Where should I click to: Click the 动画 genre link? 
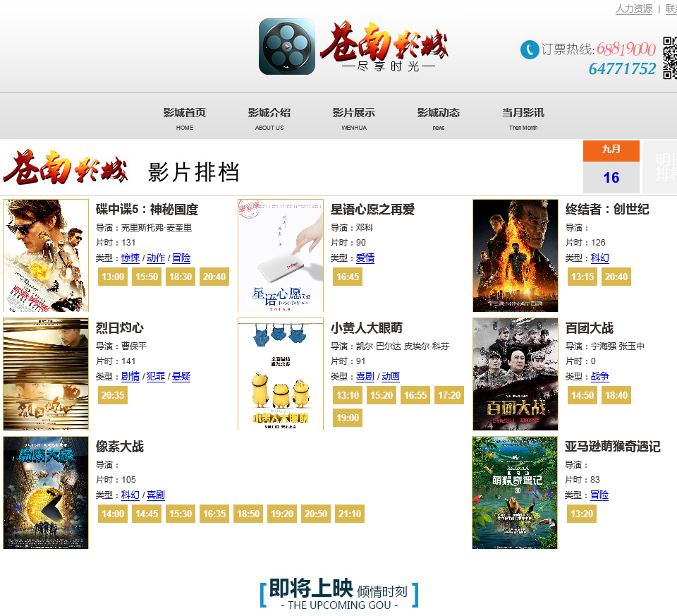[x=391, y=376]
